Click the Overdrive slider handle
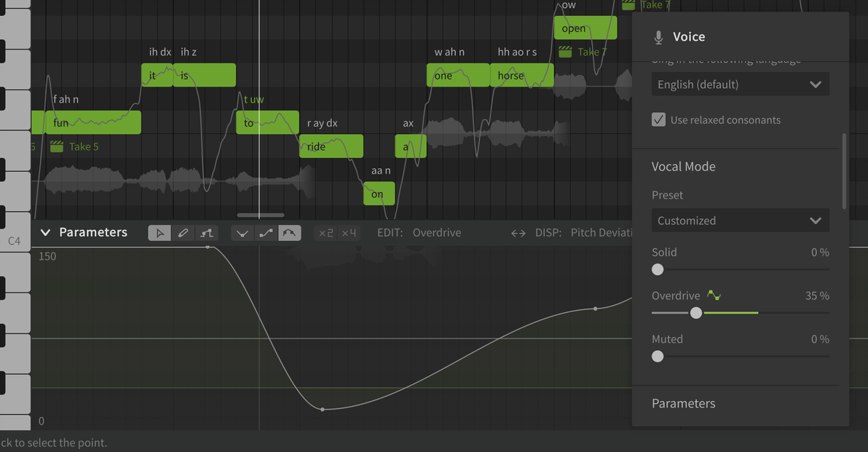Image resolution: width=868 pixels, height=452 pixels. pos(696,312)
